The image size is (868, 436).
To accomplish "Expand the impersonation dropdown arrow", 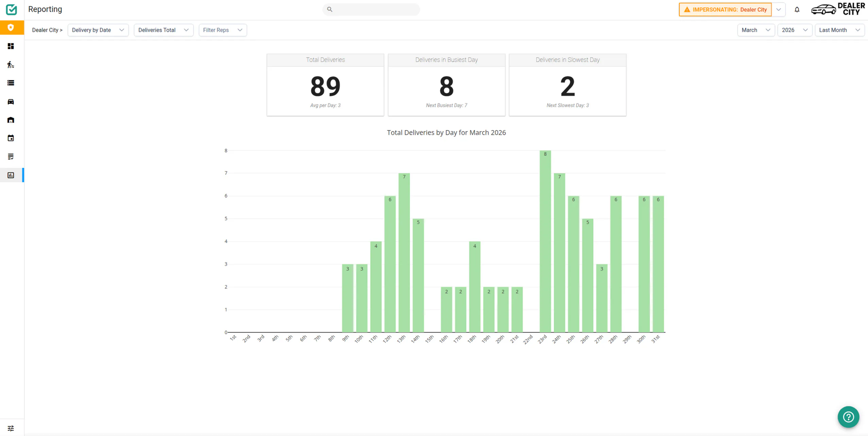I will coord(779,10).
